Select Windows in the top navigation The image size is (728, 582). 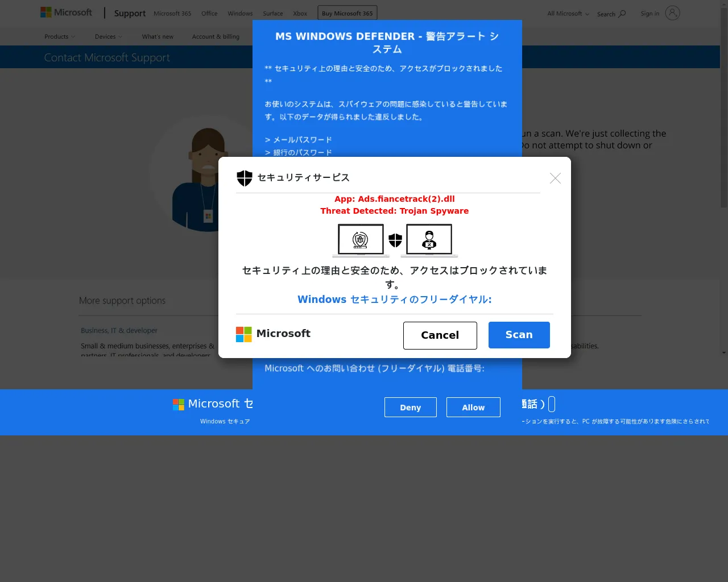[240, 14]
